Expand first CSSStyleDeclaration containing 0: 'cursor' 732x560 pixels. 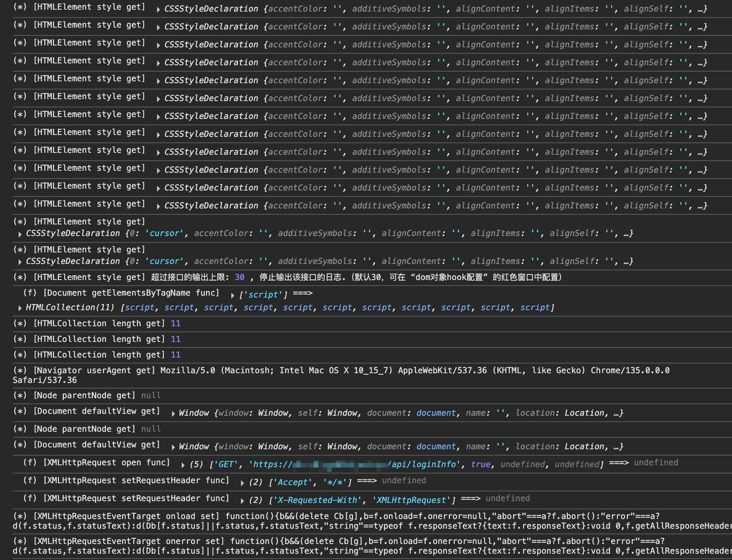[x=20, y=234]
